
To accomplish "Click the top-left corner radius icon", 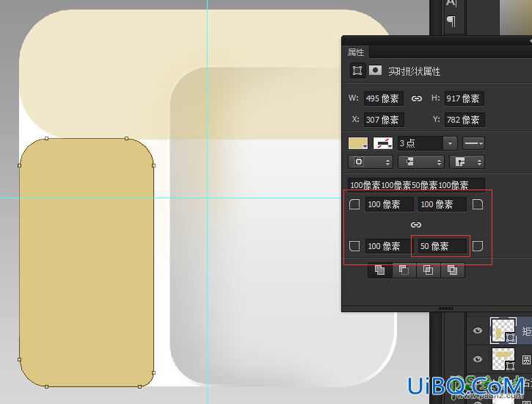I will coord(354,204).
